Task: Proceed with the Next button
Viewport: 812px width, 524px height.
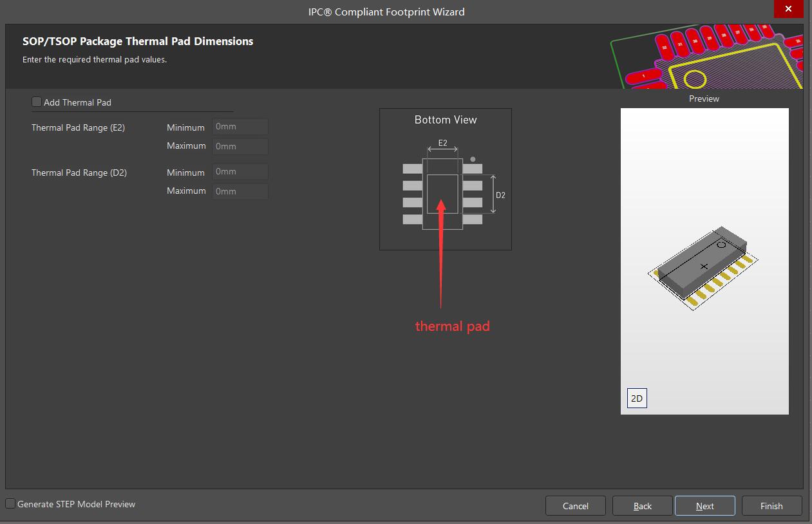Action: (x=705, y=506)
